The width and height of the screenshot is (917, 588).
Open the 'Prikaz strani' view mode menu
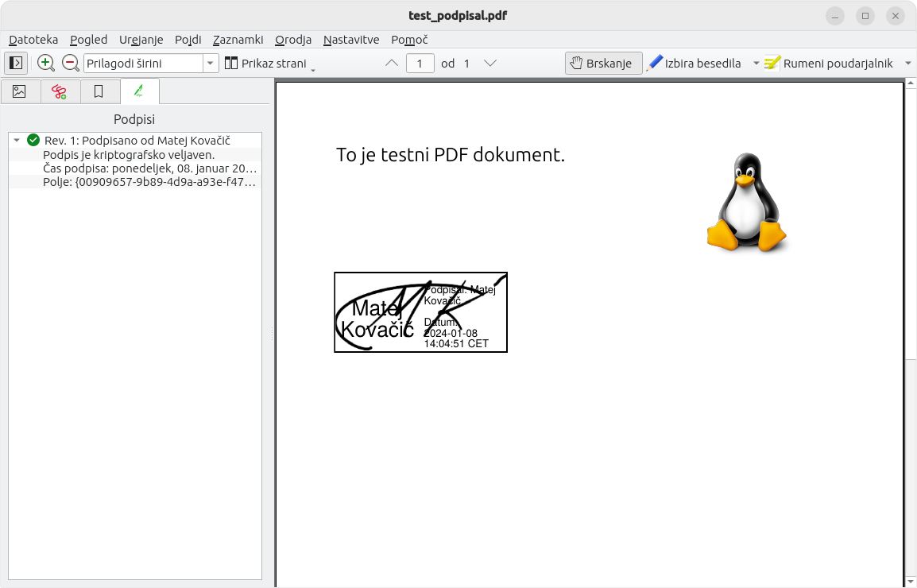[x=270, y=64]
